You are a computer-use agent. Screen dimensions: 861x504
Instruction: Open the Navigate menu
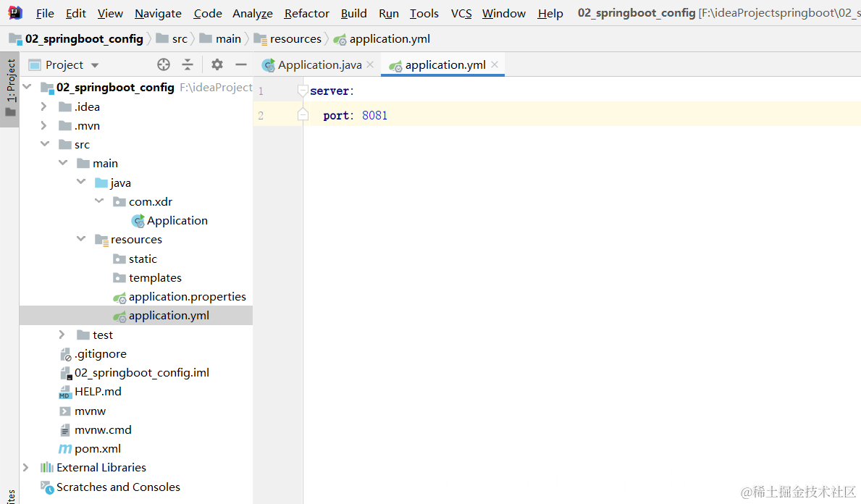point(158,13)
